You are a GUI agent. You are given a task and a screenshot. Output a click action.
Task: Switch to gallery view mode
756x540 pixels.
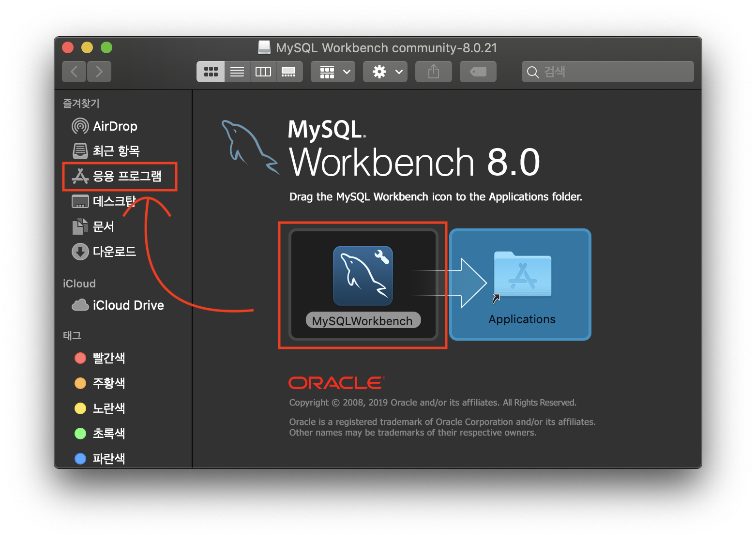(289, 72)
